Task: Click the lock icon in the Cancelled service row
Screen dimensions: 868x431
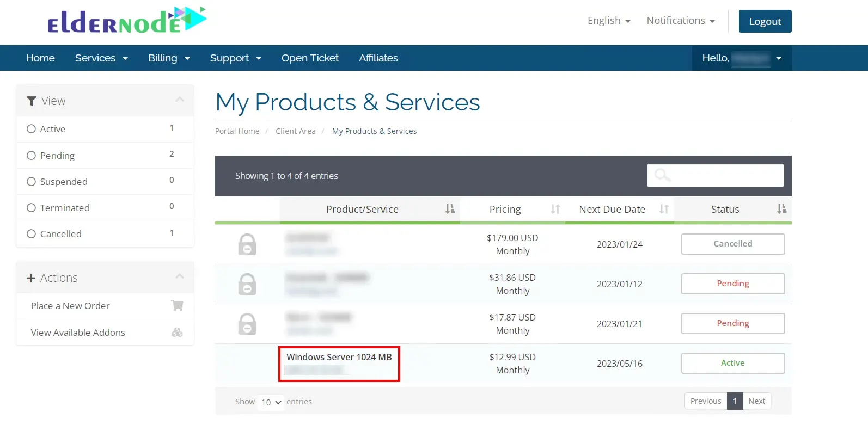Action: [247, 245]
